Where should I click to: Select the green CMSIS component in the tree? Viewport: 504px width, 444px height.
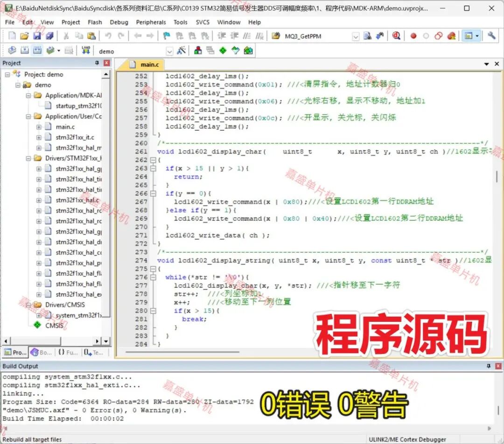tap(49, 326)
